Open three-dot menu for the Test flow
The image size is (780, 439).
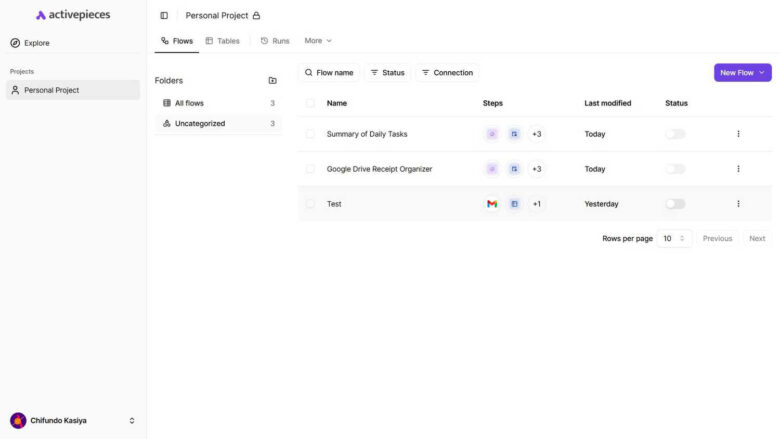coord(738,204)
